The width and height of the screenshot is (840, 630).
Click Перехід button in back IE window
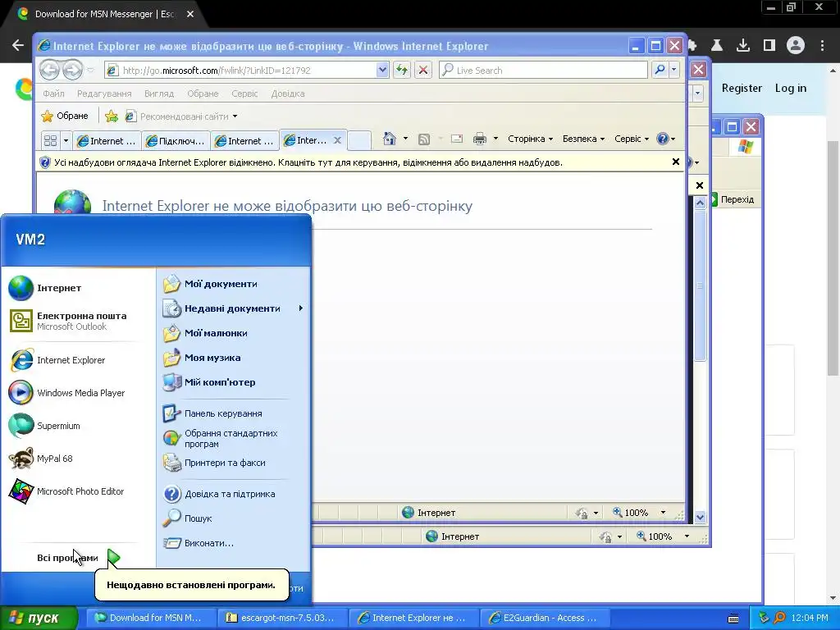pyautogui.click(x=733, y=199)
